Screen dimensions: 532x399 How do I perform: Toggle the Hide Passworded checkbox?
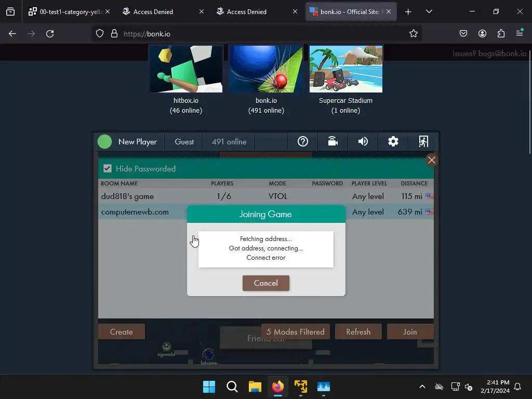tap(107, 169)
